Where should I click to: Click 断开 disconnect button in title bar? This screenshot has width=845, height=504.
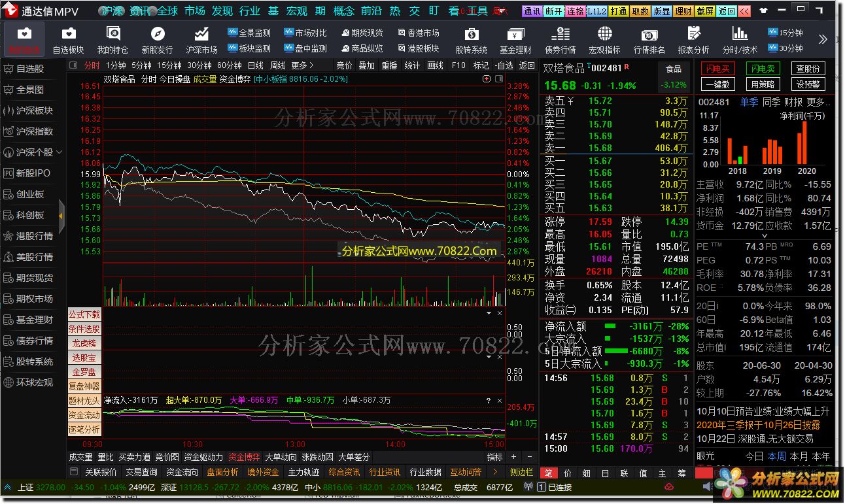point(553,11)
